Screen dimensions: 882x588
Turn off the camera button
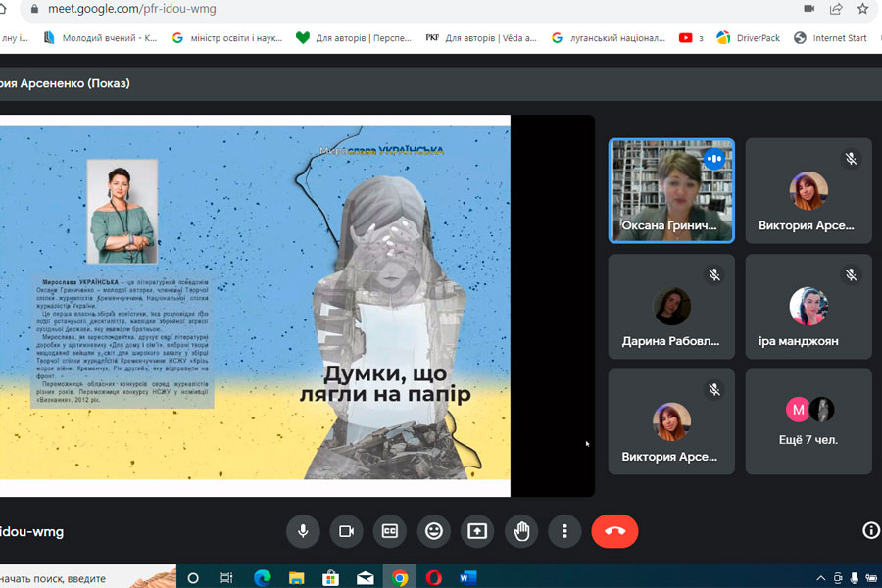click(x=346, y=531)
